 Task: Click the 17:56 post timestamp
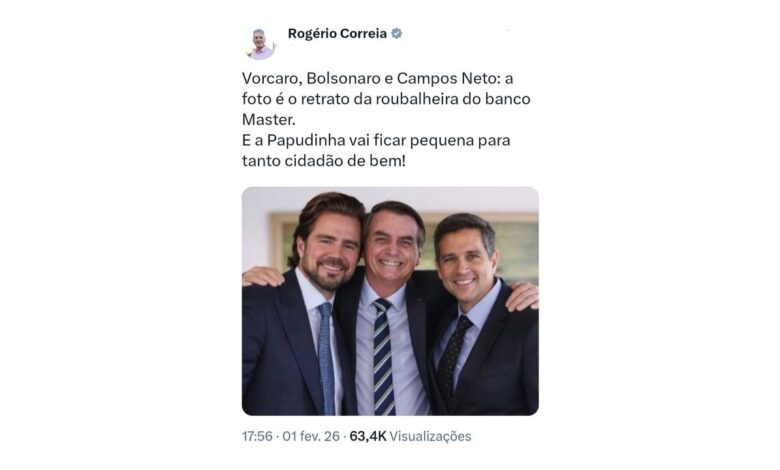click(257, 436)
